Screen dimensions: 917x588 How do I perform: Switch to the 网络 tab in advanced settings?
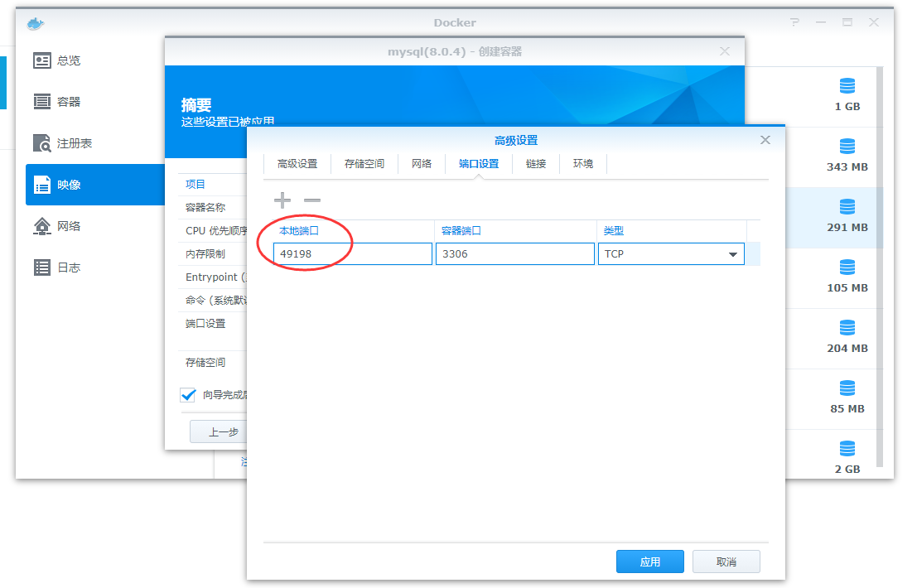[422, 164]
